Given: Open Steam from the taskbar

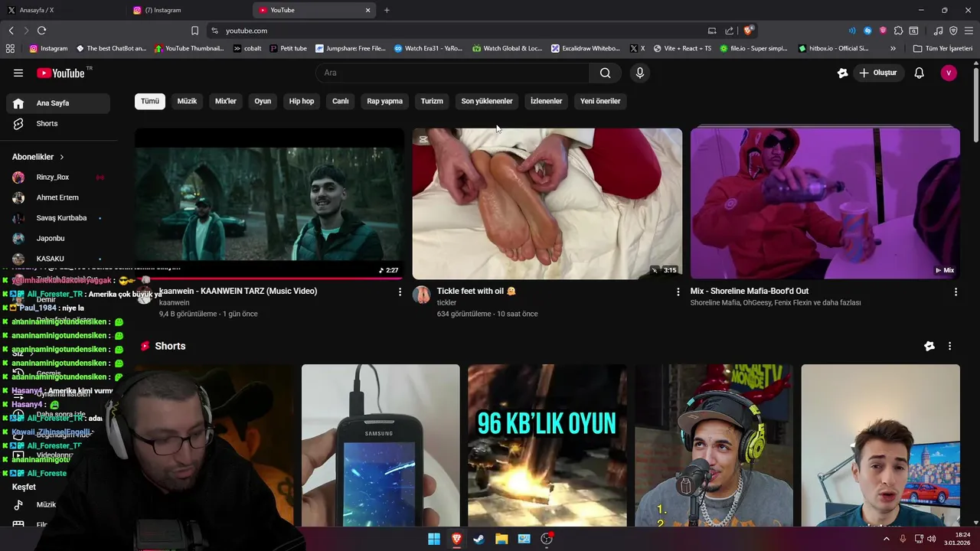Looking at the screenshot, I should pos(479,539).
